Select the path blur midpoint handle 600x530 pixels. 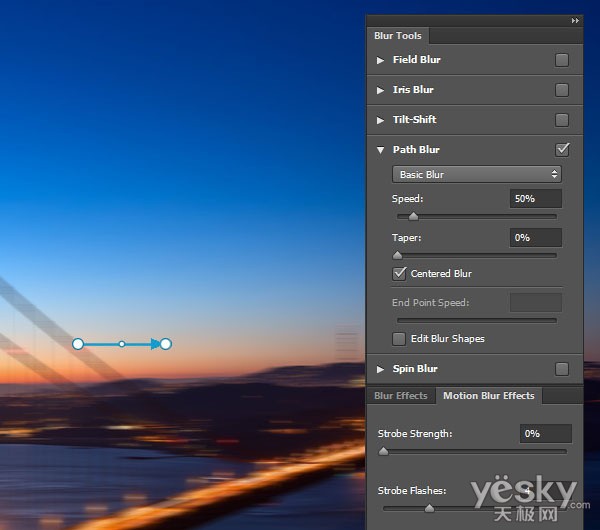pyautogui.click(x=122, y=344)
